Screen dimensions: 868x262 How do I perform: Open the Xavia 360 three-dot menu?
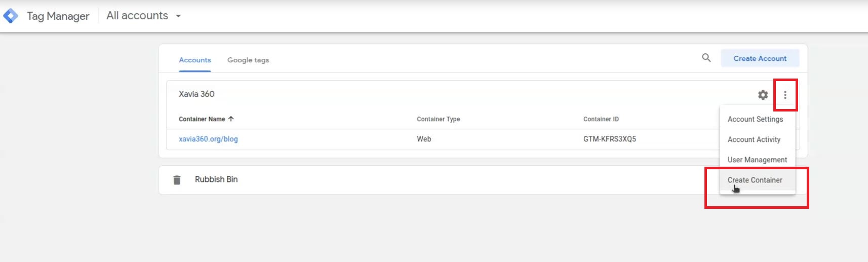point(785,95)
